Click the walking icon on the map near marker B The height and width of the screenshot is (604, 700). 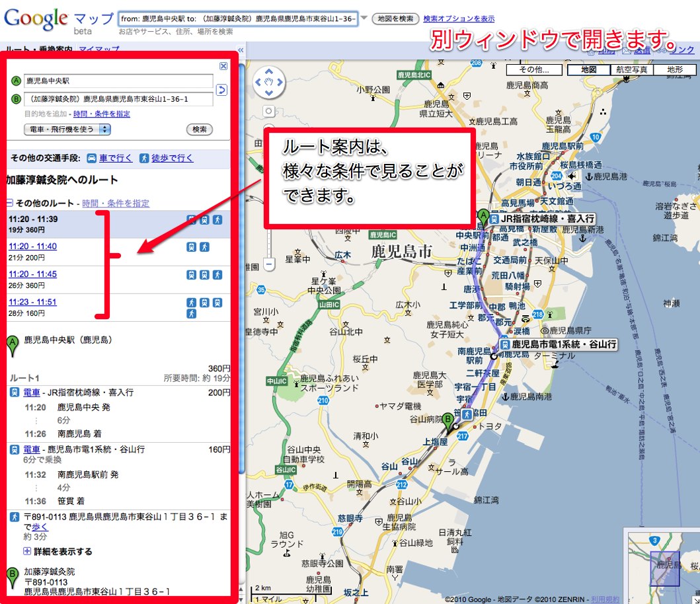[x=467, y=415]
